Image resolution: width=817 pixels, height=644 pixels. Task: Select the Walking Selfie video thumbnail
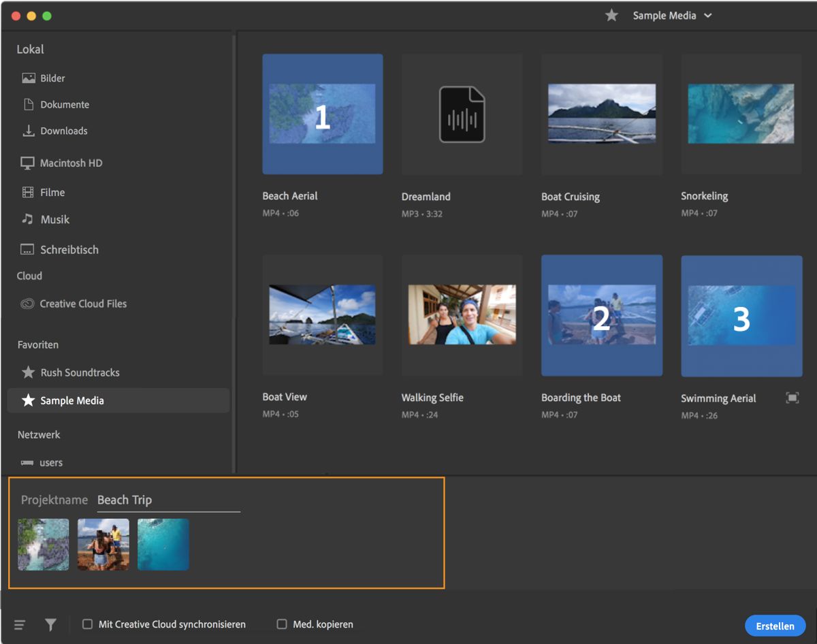[462, 315]
